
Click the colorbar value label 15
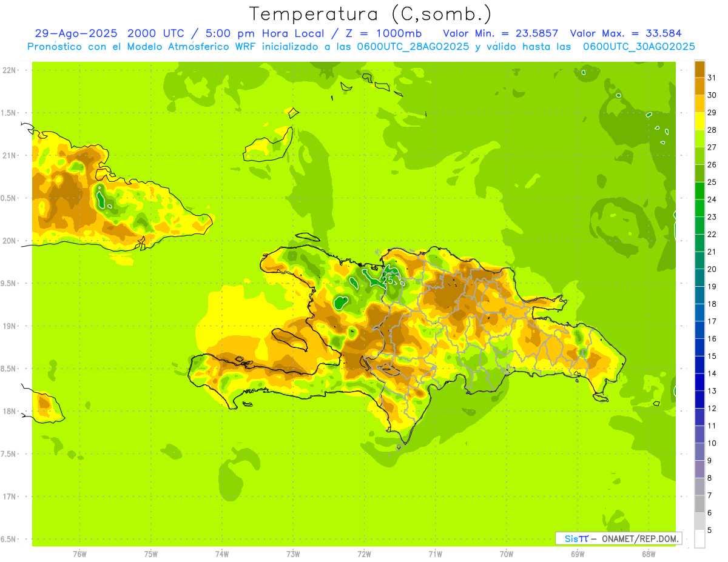pyautogui.click(x=712, y=356)
